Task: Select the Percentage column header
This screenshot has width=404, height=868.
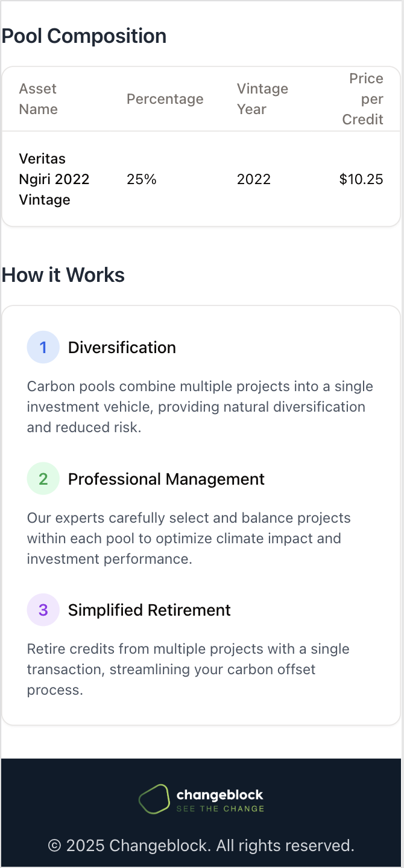Action: click(165, 99)
